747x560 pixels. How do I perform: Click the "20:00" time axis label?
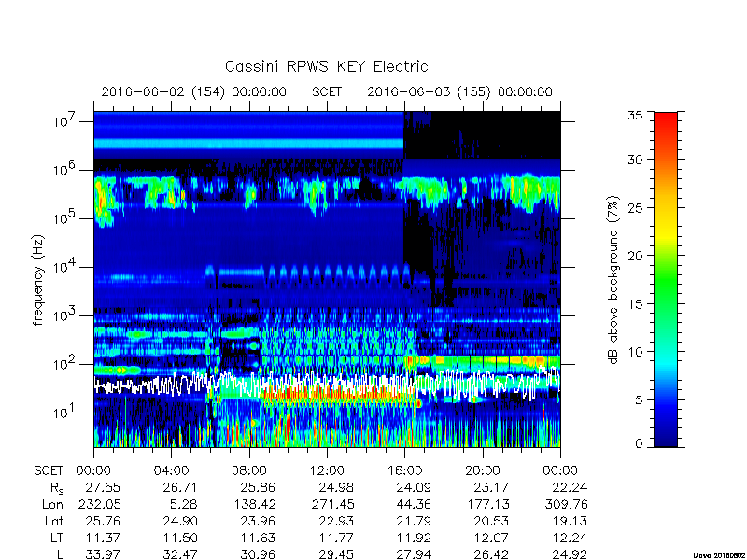pyautogui.click(x=483, y=471)
